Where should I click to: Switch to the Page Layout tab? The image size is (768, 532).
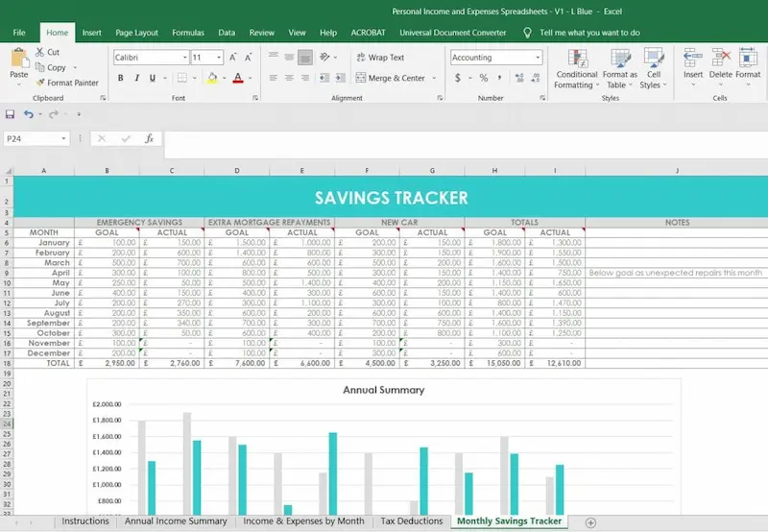[x=136, y=33]
